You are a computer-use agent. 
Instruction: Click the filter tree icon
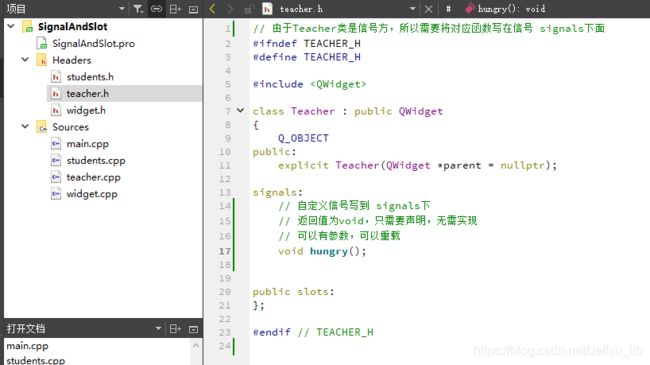coord(138,9)
